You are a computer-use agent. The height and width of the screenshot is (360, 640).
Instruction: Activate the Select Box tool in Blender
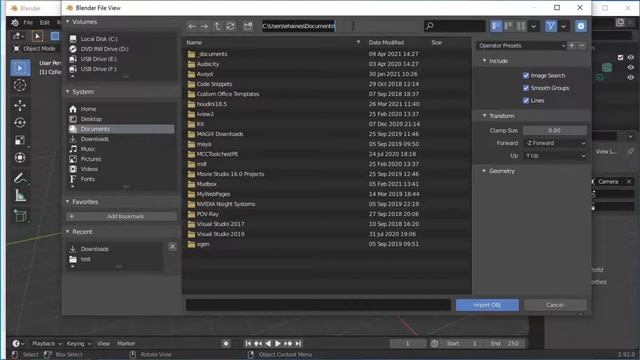click(x=20, y=68)
